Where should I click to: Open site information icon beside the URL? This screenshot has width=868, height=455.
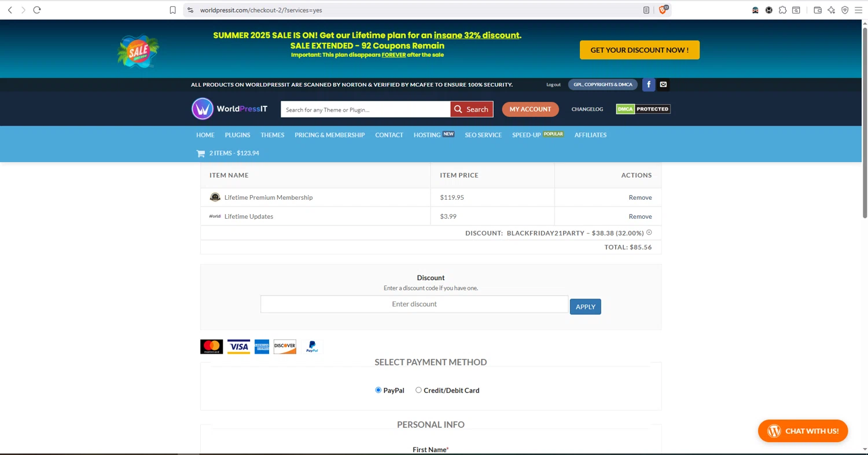coord(190,10)
